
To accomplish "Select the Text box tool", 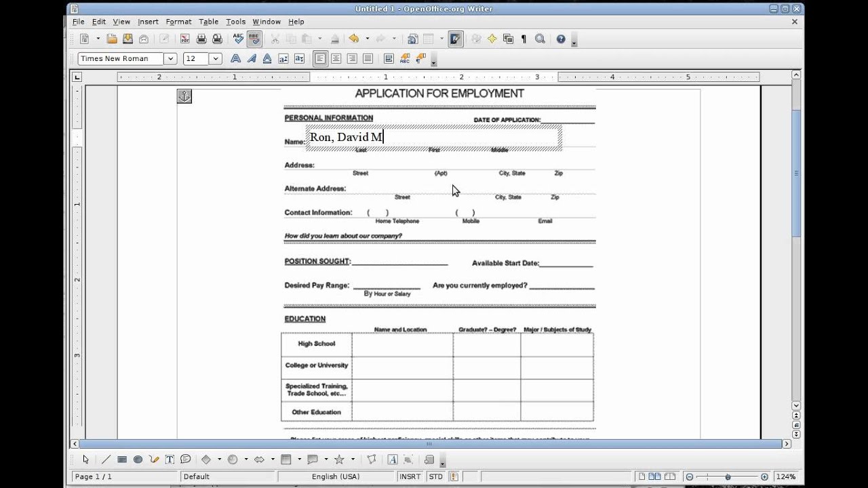I will click(x=170, y=460).
